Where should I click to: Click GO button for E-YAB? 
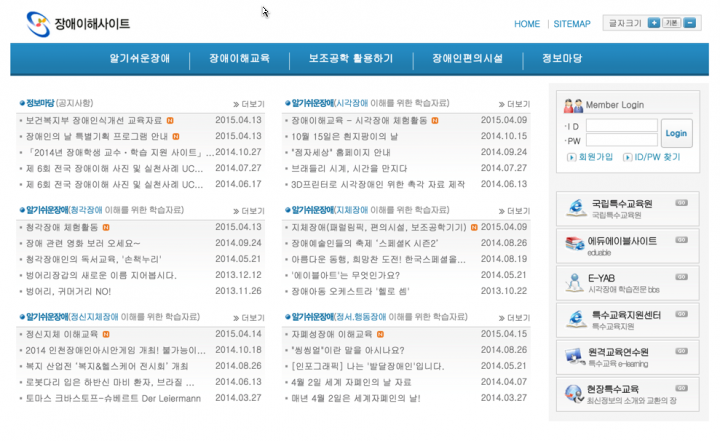point(681,277)
